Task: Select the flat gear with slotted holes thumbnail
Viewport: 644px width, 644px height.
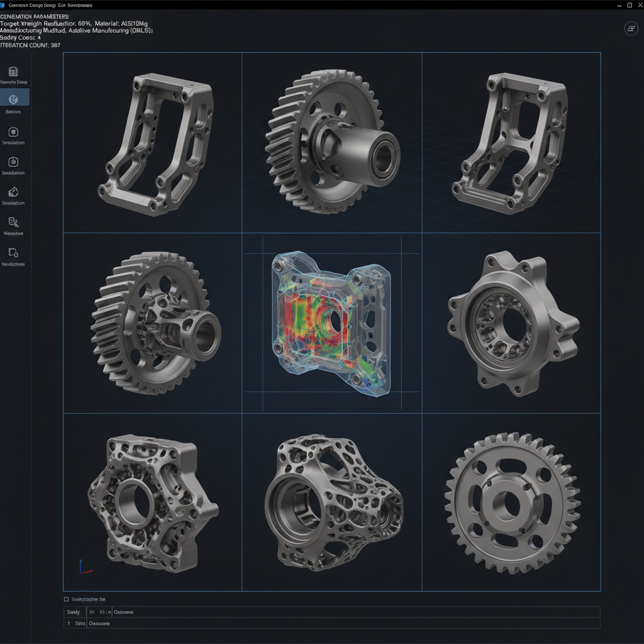Action: 511,502
